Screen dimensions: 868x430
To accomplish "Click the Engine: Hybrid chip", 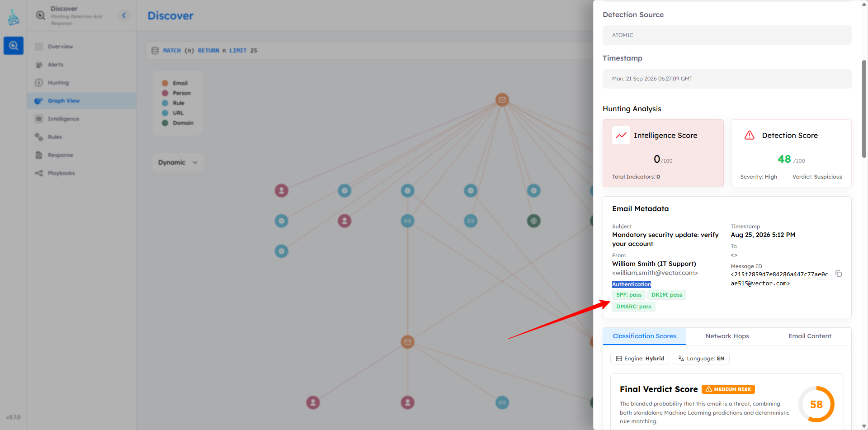I will (640, 359).
